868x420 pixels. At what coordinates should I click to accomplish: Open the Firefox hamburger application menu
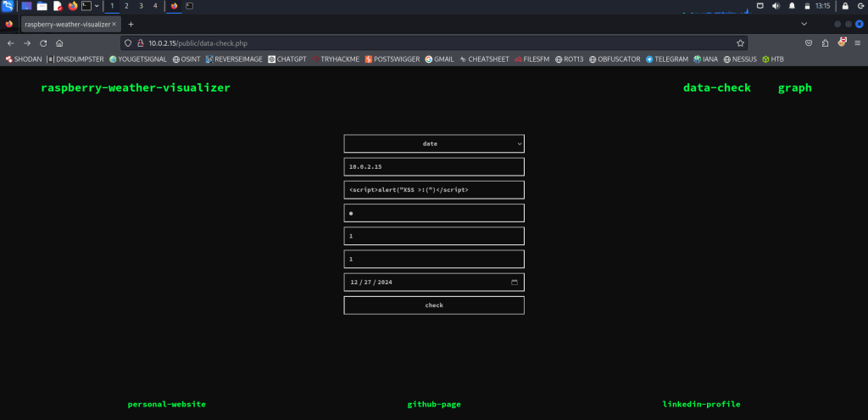[x=858, y=42]
